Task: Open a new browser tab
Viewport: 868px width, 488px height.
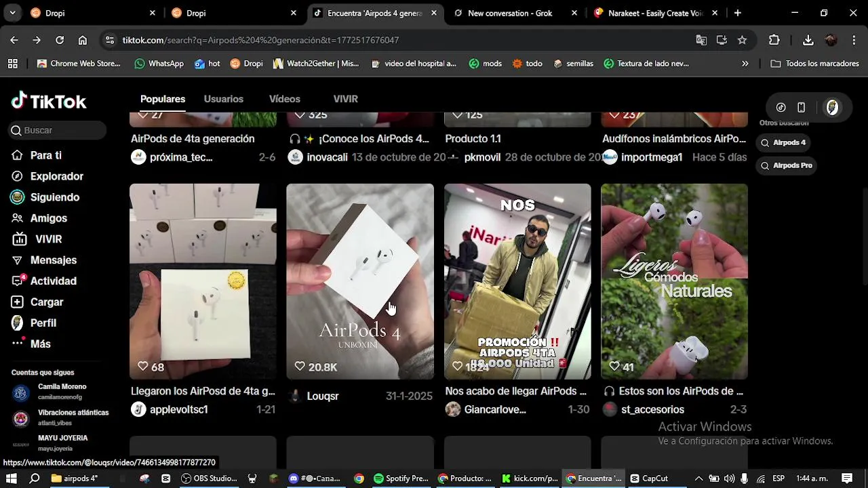Action: click(x=737, y=13)
